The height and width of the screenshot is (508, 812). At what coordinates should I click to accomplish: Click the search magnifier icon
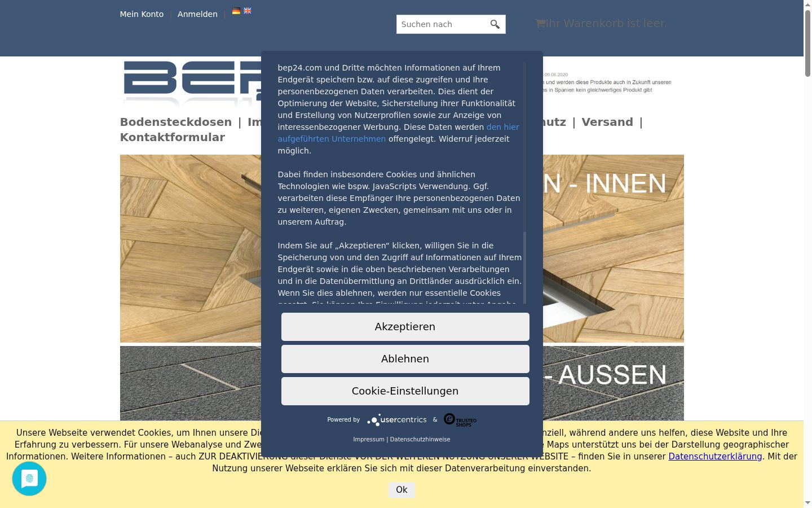pyautogui.click(x=495, y=24)
